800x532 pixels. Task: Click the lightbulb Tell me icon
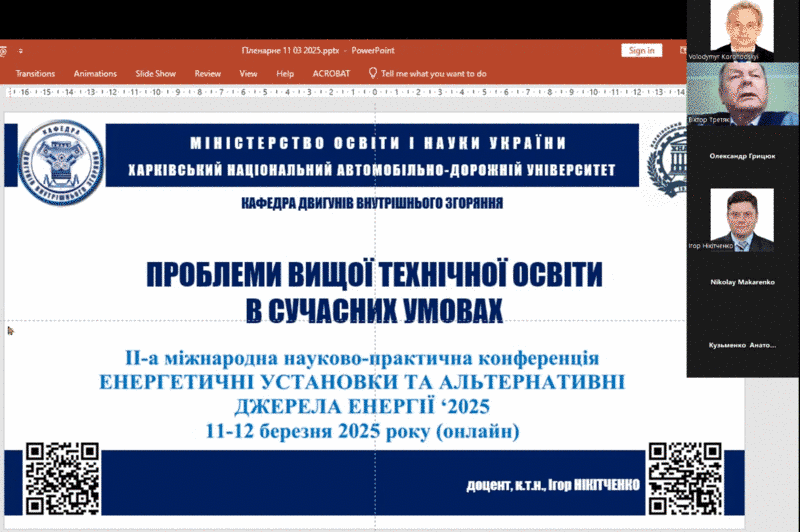coord(373,73)
